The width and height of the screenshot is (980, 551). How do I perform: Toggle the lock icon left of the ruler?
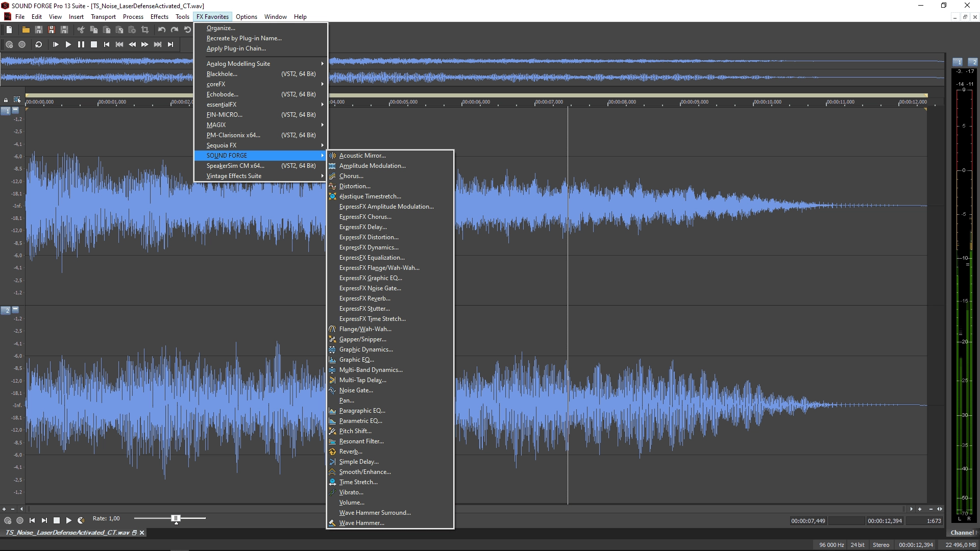6,100
